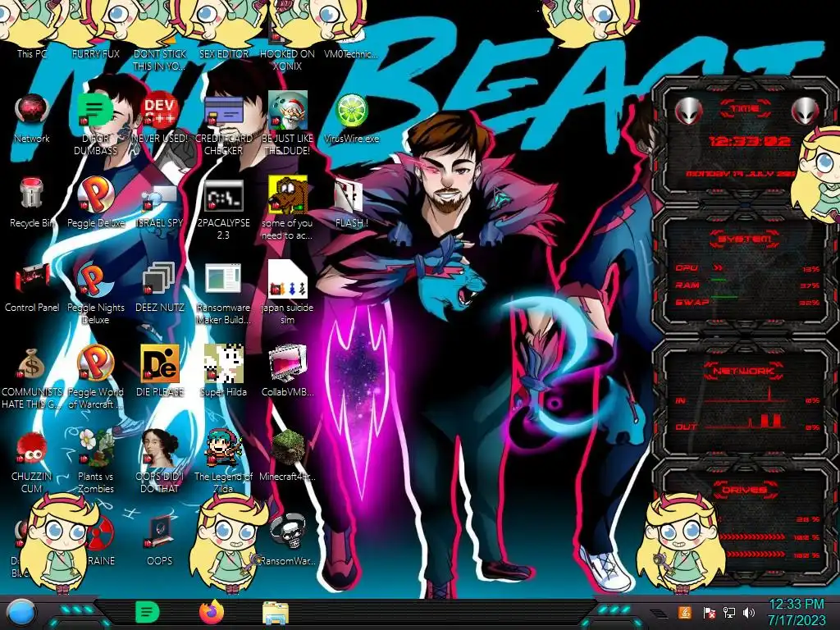Select the CollabVMB monitor icon
The width and height of the screenshot is (840, 630).
pyautogui.click(x=288, y=363)
